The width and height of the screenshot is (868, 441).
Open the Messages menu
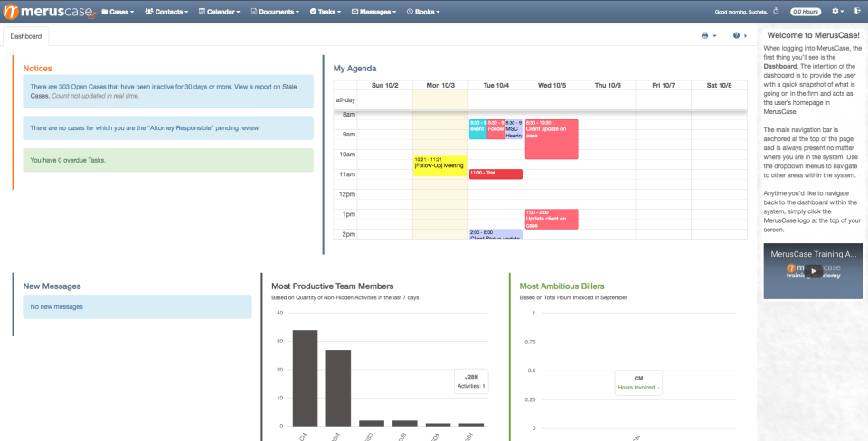click(373, 12)
